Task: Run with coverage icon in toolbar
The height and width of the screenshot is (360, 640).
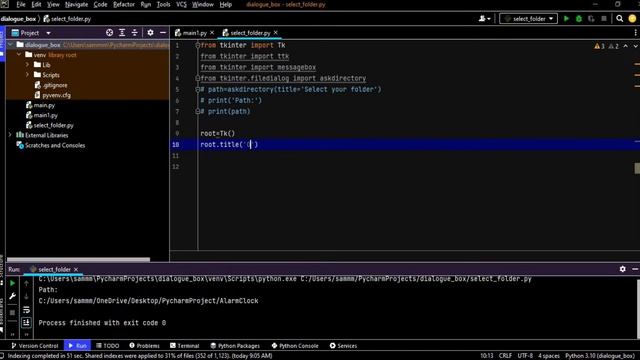Action: tap(591, 18)
